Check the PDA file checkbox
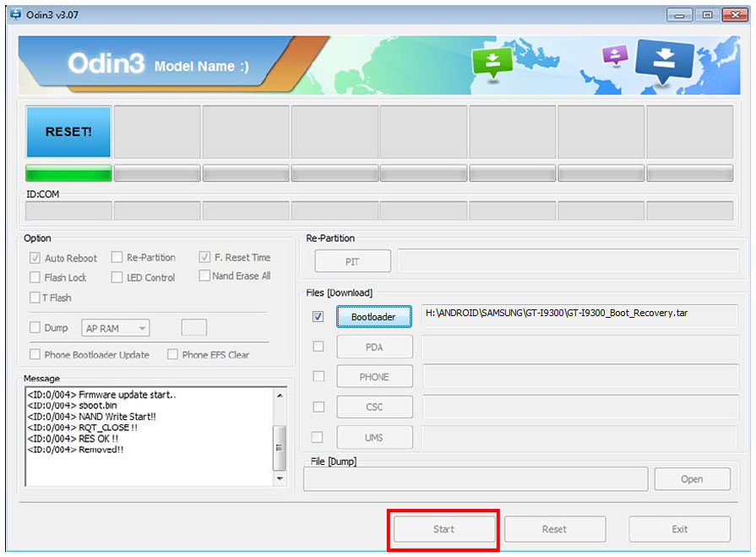Image resolution: width=756 pixels, height=557 pixels. click(318, 347)
